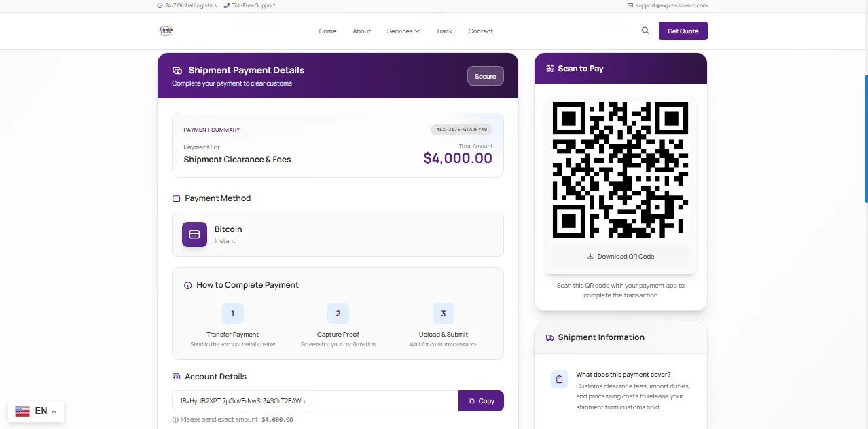Click the search magnifier icon in header

point(645,31)
